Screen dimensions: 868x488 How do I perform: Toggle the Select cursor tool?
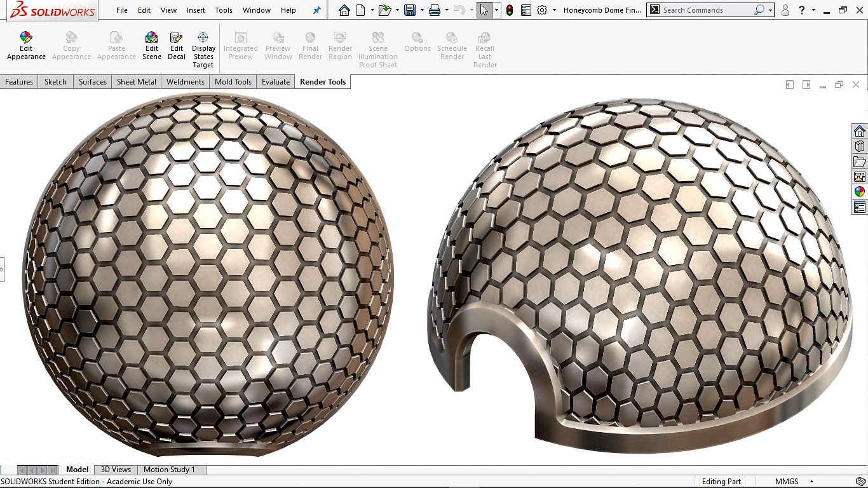pos(484,10)
